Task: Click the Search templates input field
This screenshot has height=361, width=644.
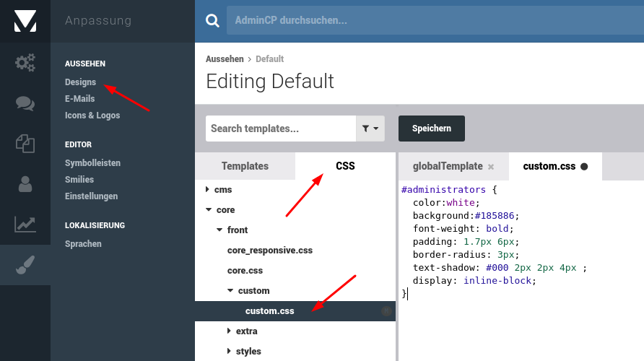Action: pyautogui.click(x=281, y=129)
